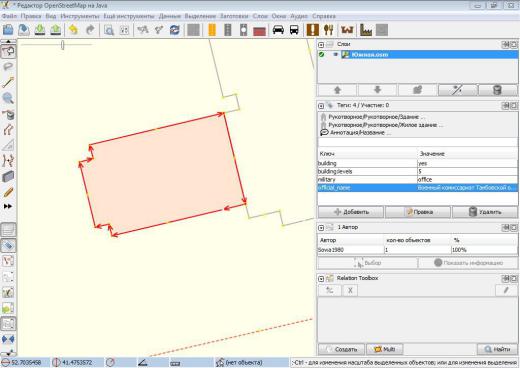The height and width of the screenshot is (368, 520).
Task: Select the pencil fast-draw tool
Action: (x=8, y=192)
